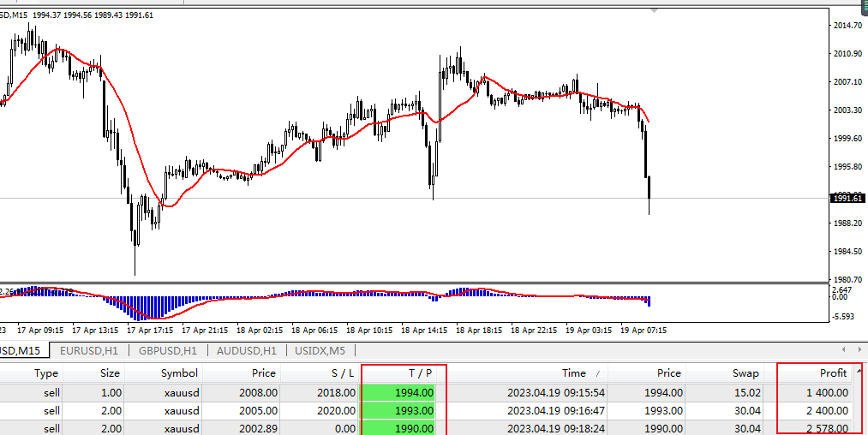This screenshot has height=435, width=868.
Task: Switch to the GBPUSD,H1 chart tab
Action: click(168, 350)
